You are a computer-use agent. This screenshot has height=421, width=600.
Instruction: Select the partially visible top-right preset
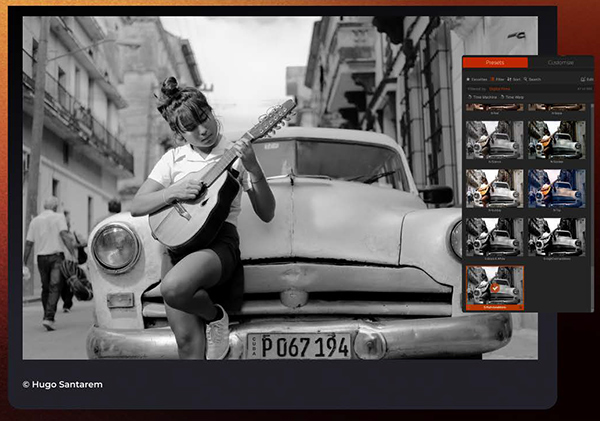557,108
